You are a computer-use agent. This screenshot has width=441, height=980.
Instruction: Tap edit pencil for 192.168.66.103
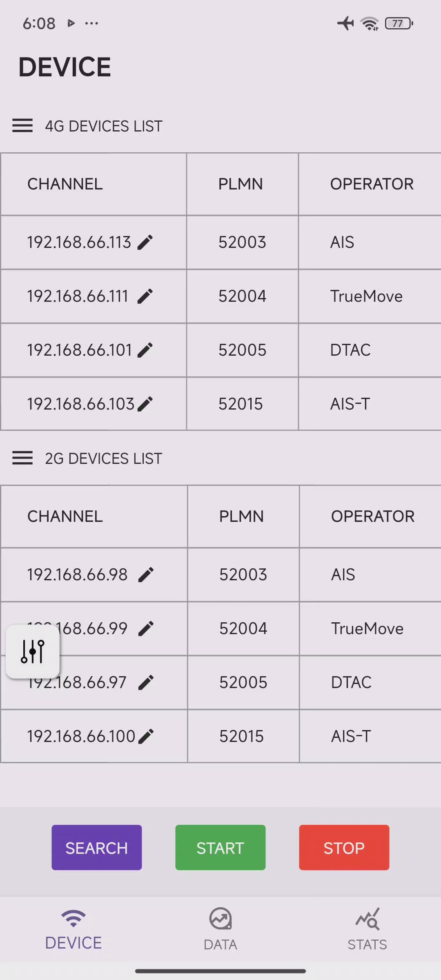click(x=145, y=404)
